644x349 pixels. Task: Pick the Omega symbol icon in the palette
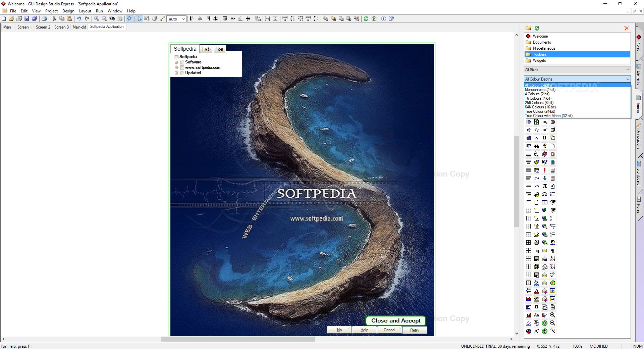545,194
